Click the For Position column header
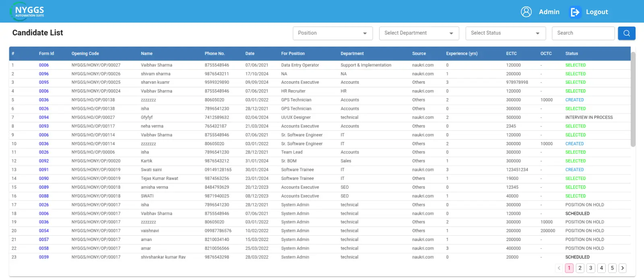Image resolution: width=644 pixels, height=278 pixels. tap(293, 54)
